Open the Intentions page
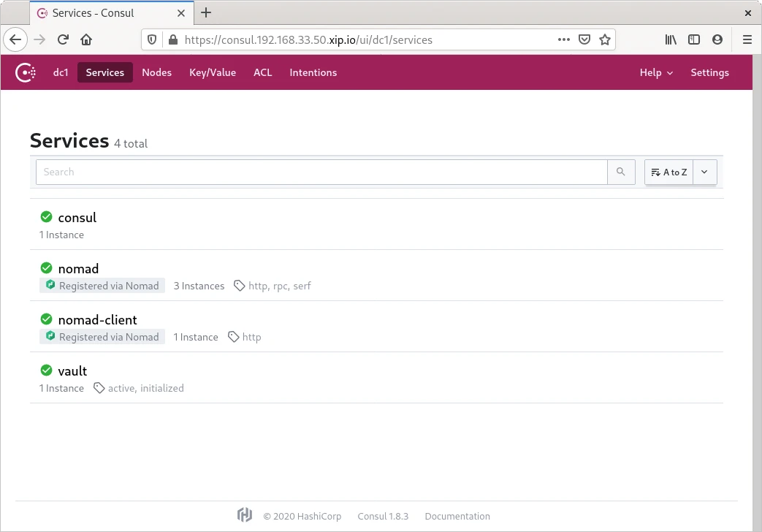This screenshot has width=762, height=532. pyautogui.click(x=313, y=72)
